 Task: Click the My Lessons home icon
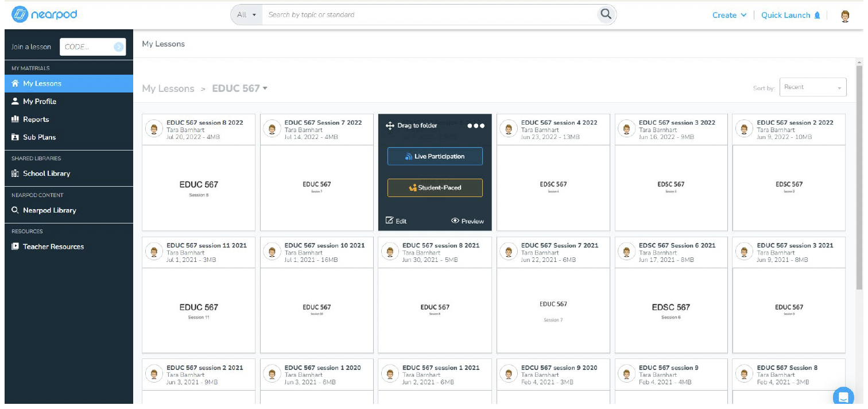tap(15, 83)
